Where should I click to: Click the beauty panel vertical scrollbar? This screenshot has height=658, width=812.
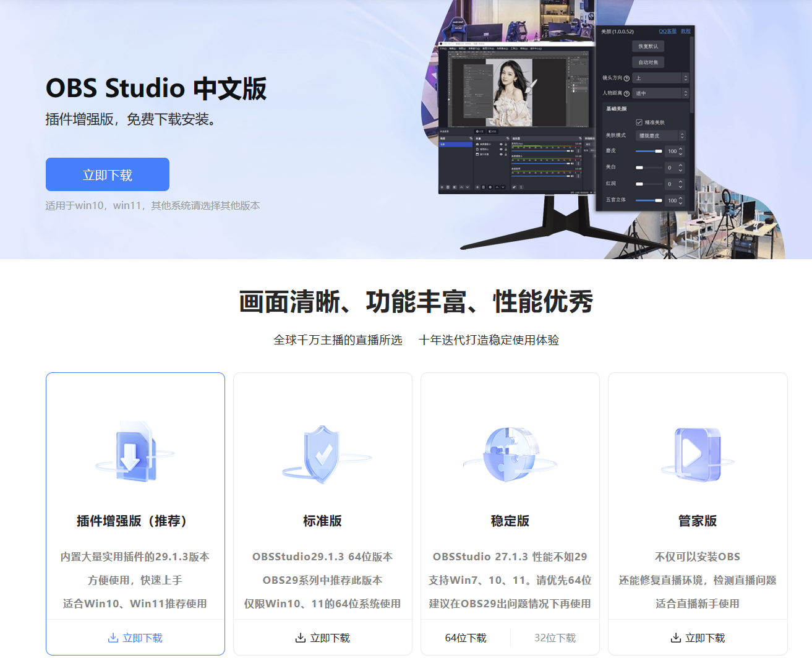691,74
